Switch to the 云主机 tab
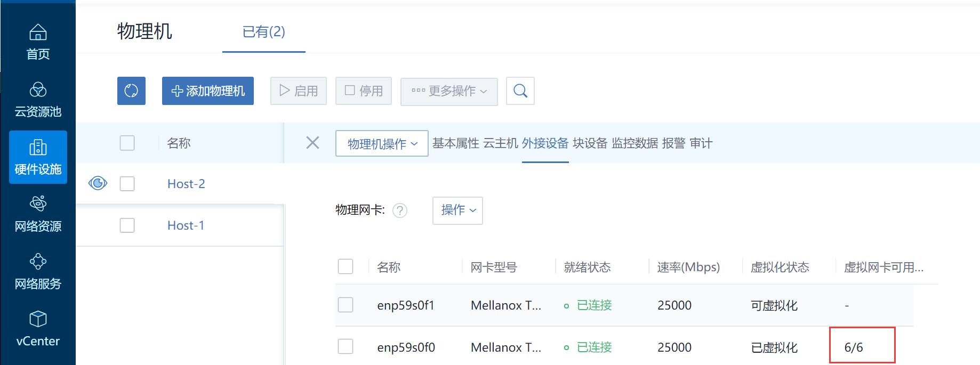Image resolution: width=980 pixels, height=365 pixels. (x=500, y=143)
